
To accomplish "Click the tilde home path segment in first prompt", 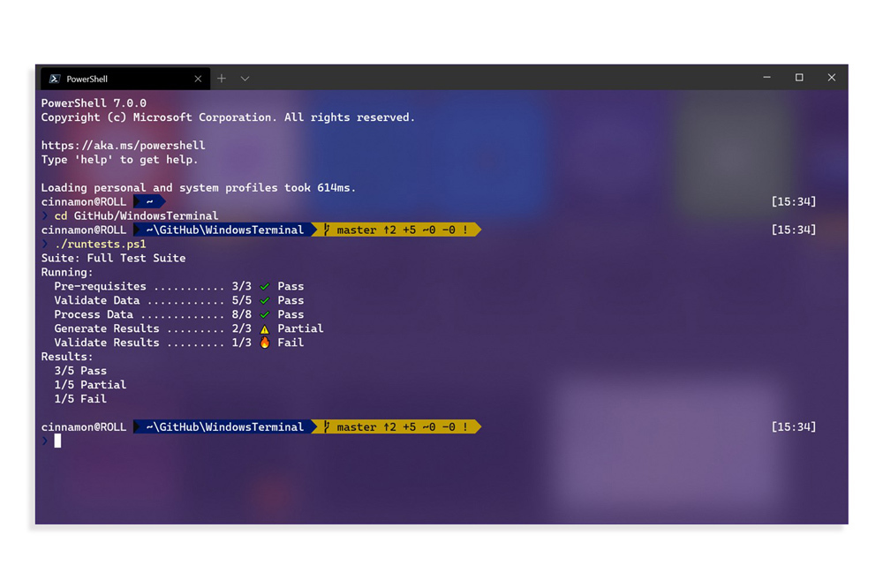I will pos(149,201).
